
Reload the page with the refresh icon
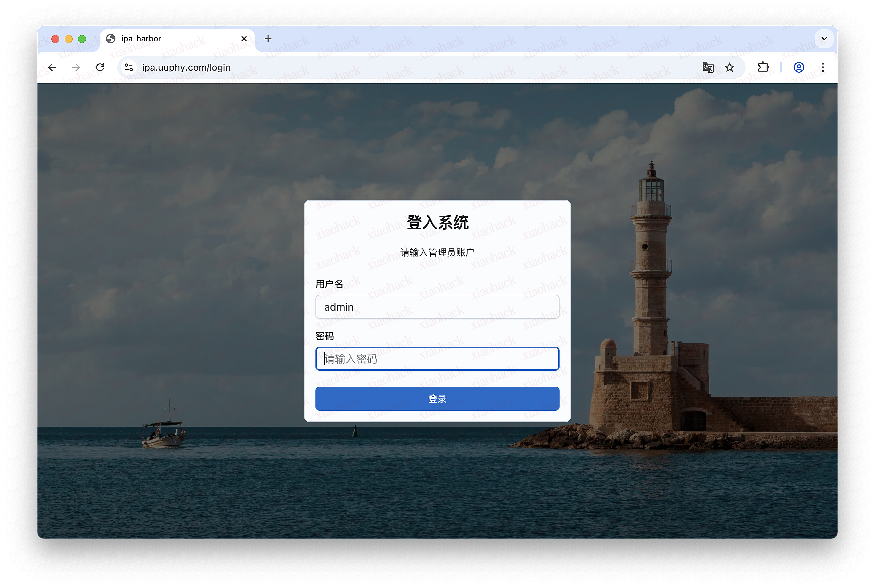pyautogui.click(x=100, y=67)
